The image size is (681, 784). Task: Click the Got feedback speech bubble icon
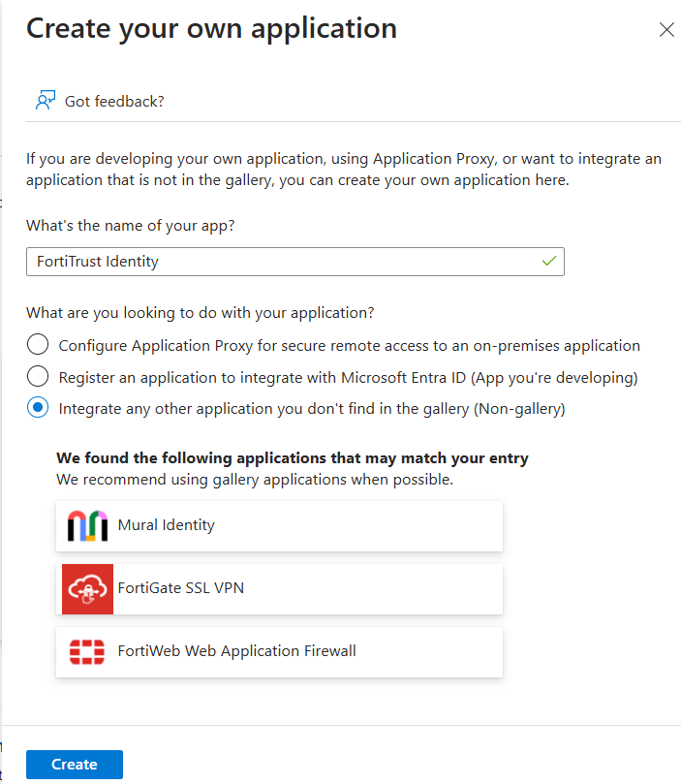[45, 100]
